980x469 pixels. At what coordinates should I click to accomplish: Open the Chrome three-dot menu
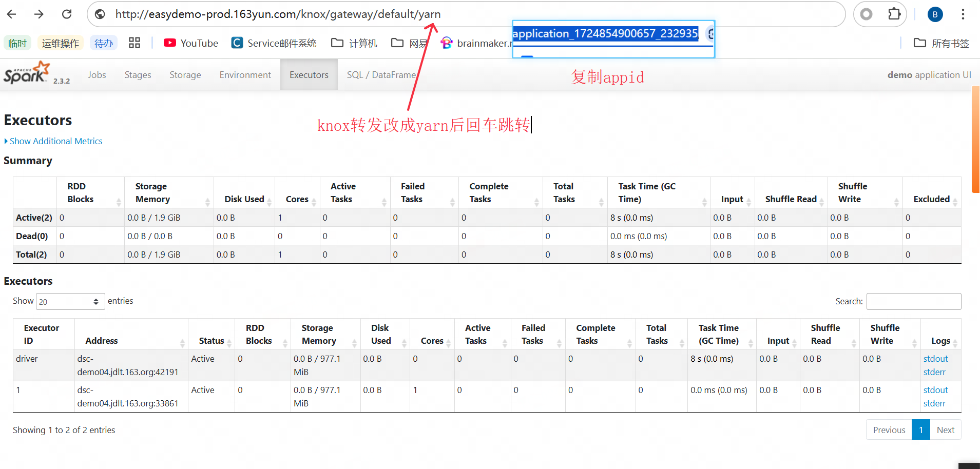(964, 14)
